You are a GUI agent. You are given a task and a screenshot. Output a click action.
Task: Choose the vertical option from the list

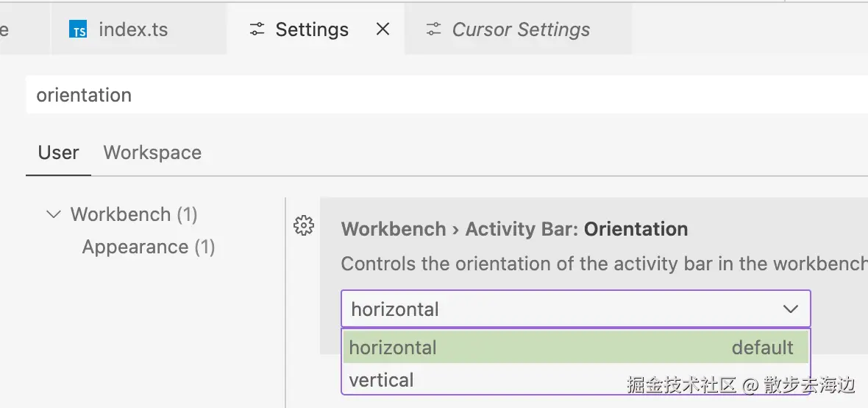382,380
